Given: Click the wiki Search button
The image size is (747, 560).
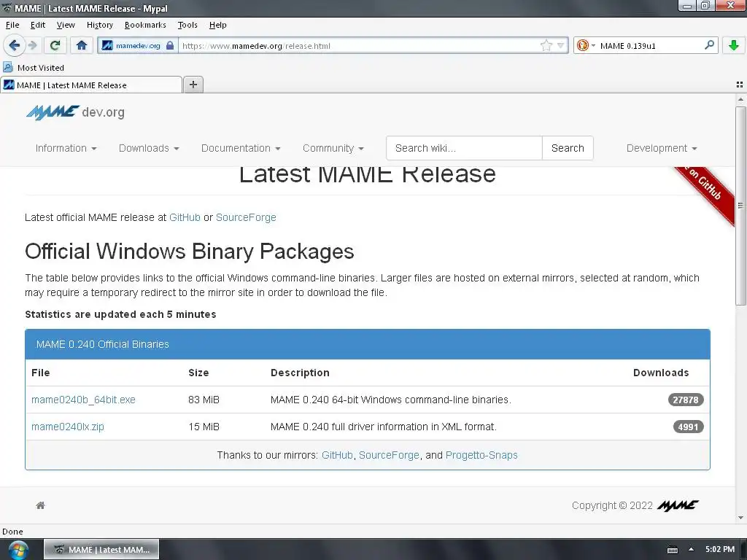Looking at the screenshot, I should point(568,148).
